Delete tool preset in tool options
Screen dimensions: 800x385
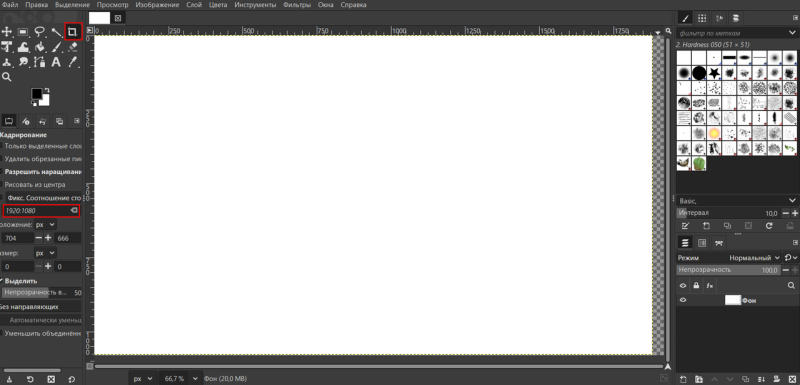[x=51, y=379]
